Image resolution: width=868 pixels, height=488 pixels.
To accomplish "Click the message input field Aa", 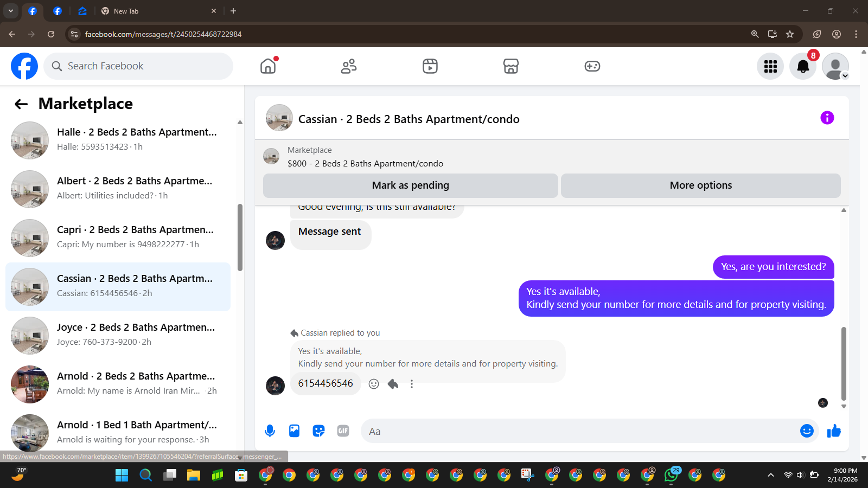I will (x=578, y=431).
